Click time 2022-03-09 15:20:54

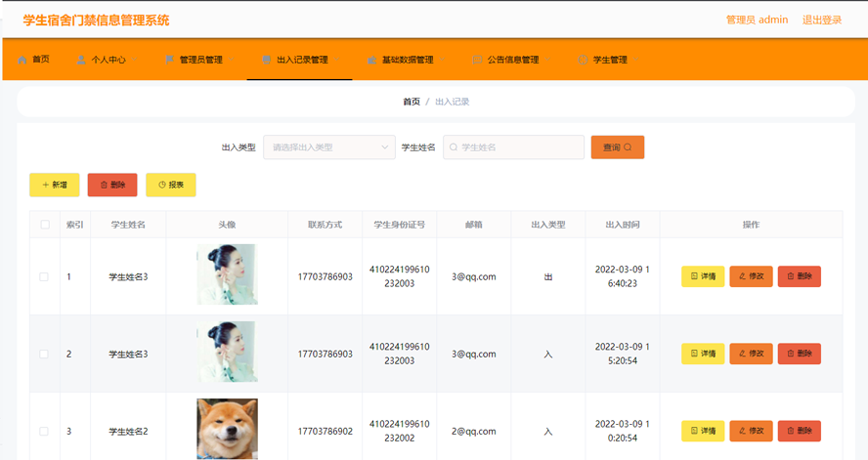[x=623, y=354]
